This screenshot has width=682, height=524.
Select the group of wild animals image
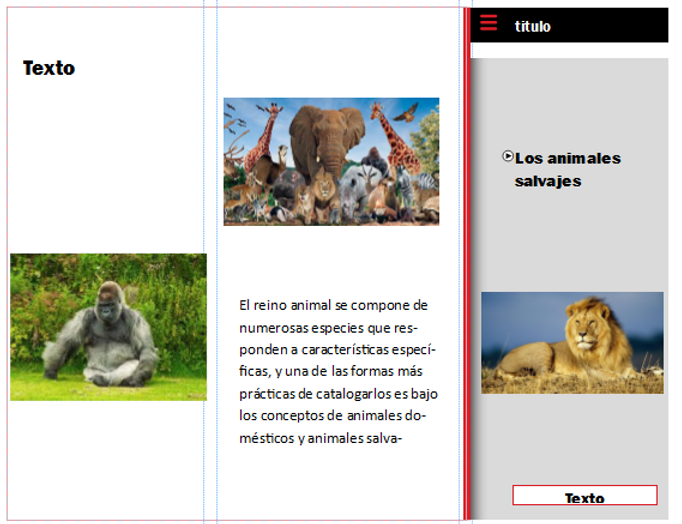point(331,161)
